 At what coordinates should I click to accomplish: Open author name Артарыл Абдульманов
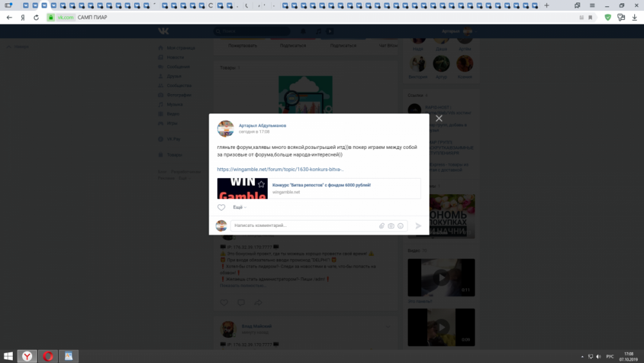[262, 125]
